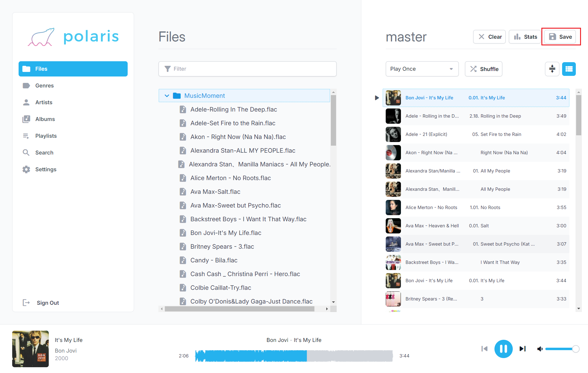The height and width of the screenshot is (373, 588).
Task: Go back to the previous track
Action: tap(484, 349)
